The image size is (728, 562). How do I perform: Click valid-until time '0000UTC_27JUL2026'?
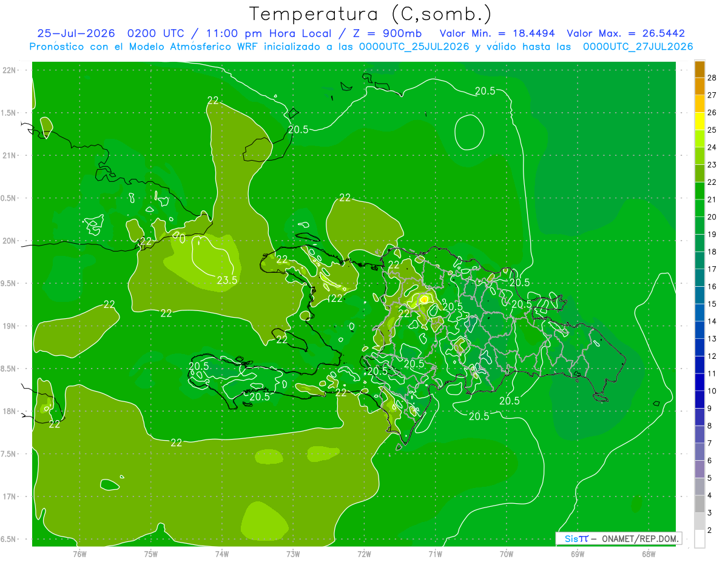(638, 47)
